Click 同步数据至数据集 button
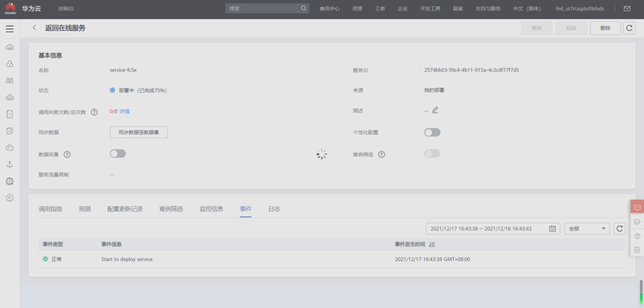This screenshot has height=308, width=644. pos(139,132)
